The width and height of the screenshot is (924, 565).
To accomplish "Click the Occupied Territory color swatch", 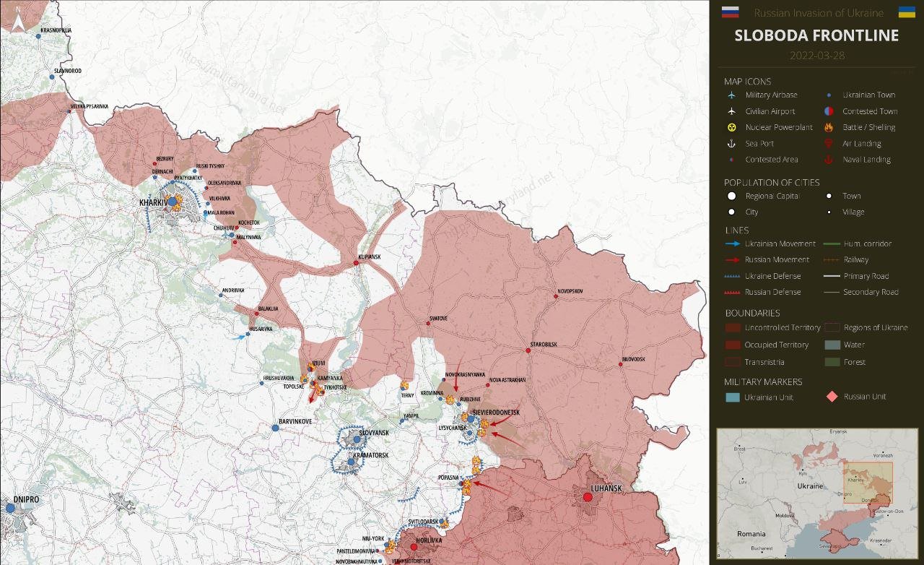I will (732, 345).
